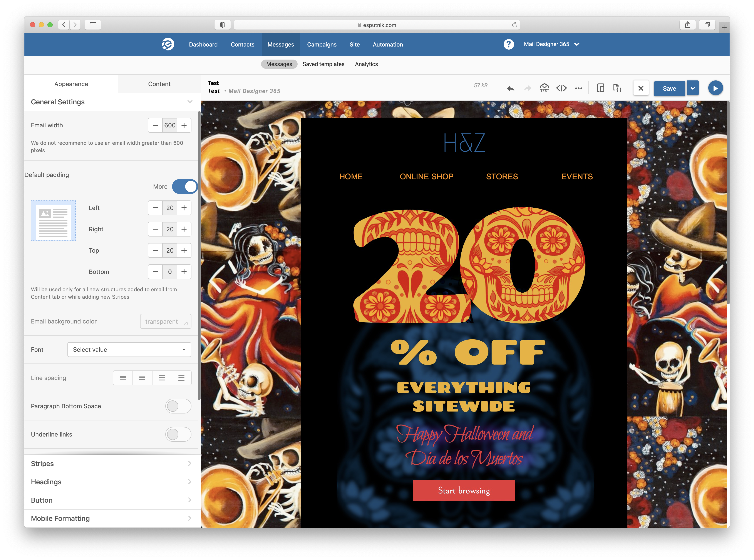
Task: Switch to mobile preview icon
Action: pyautogui.click(x=600, y=88)
